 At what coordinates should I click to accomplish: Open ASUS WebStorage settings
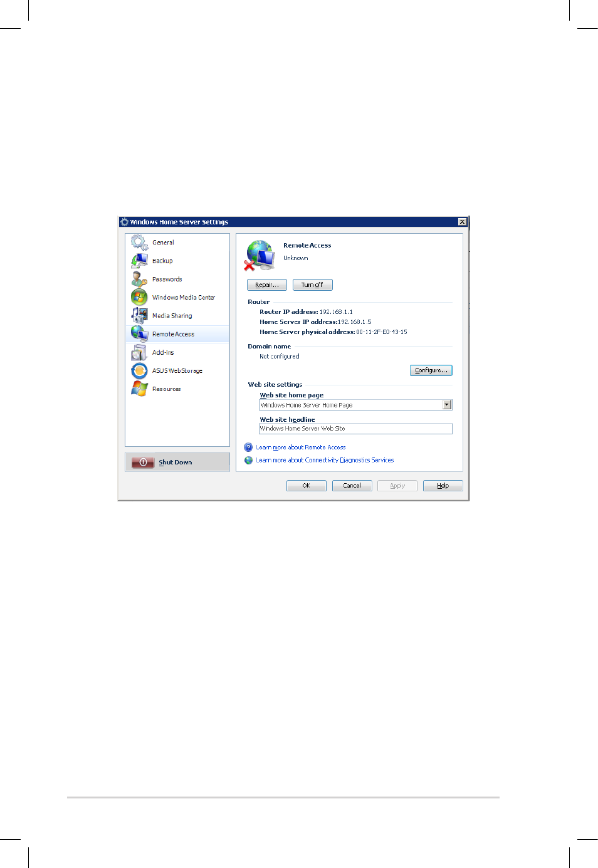coord(177,370)
